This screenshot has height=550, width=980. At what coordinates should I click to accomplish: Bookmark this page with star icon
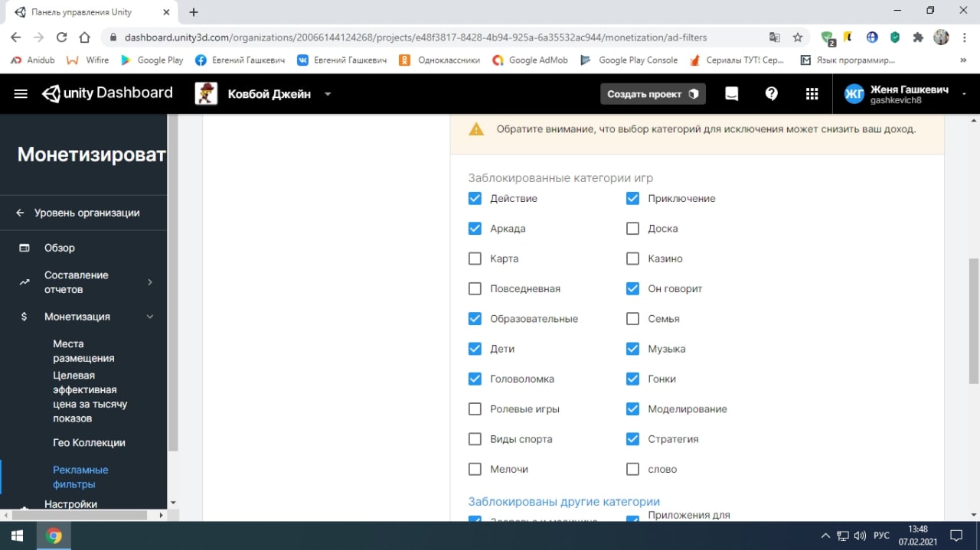[798, 37]
